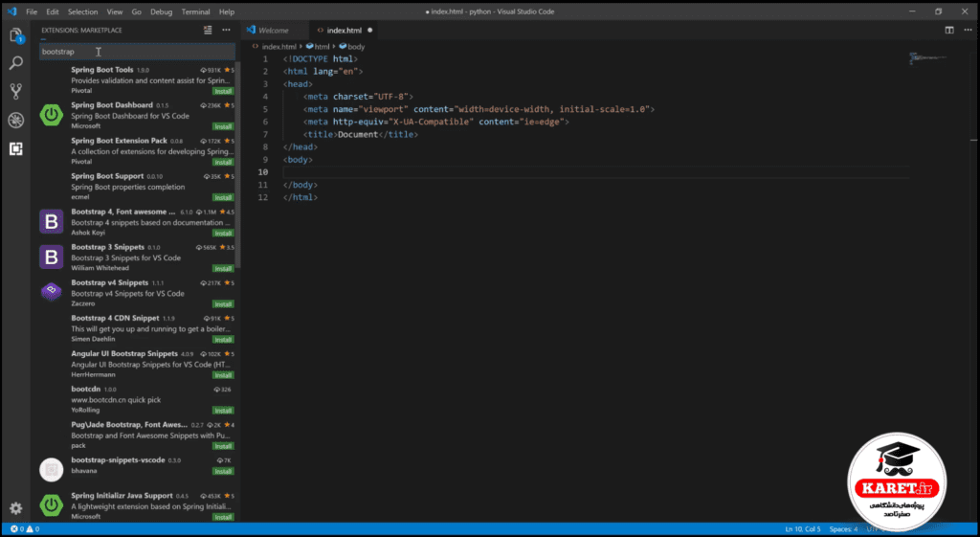Install Bootstrap 4, Font awesome extension
This screenshot has width=980, height=537.
pyautogui.click(x=223, y=234)
